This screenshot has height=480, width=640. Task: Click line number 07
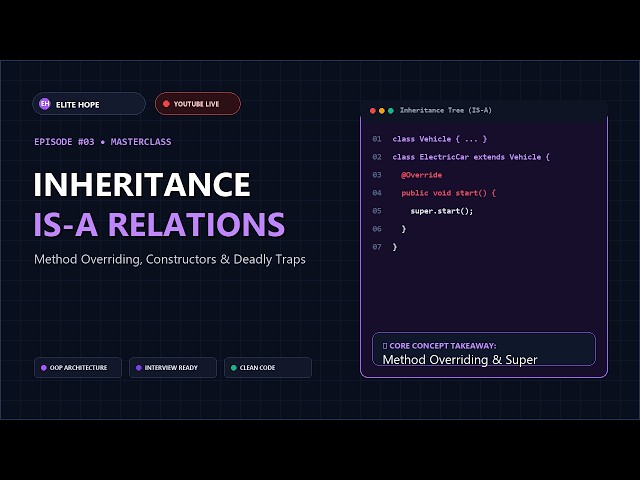(377, 247)
